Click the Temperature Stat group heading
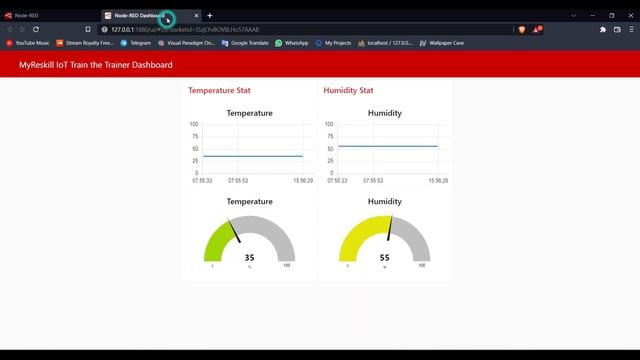Image resolution: width=640 pixels, height=360 pixels. tap(219, 91)
